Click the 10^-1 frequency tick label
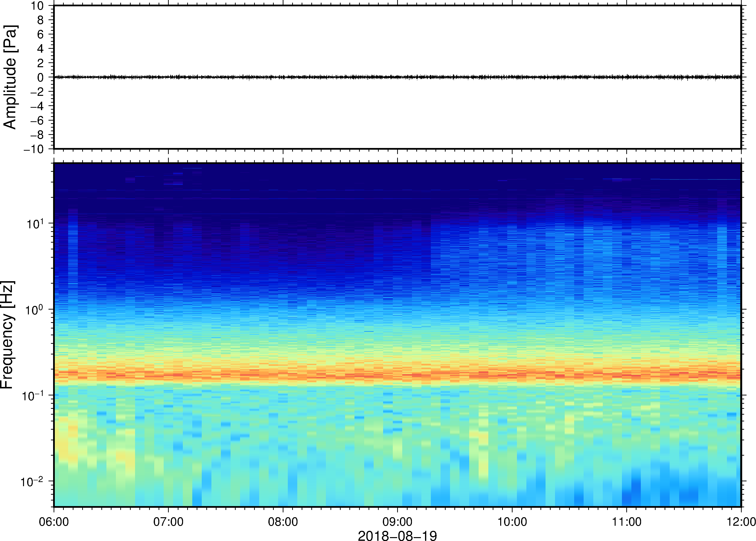The image size is (756, 541). click(33, 395)
